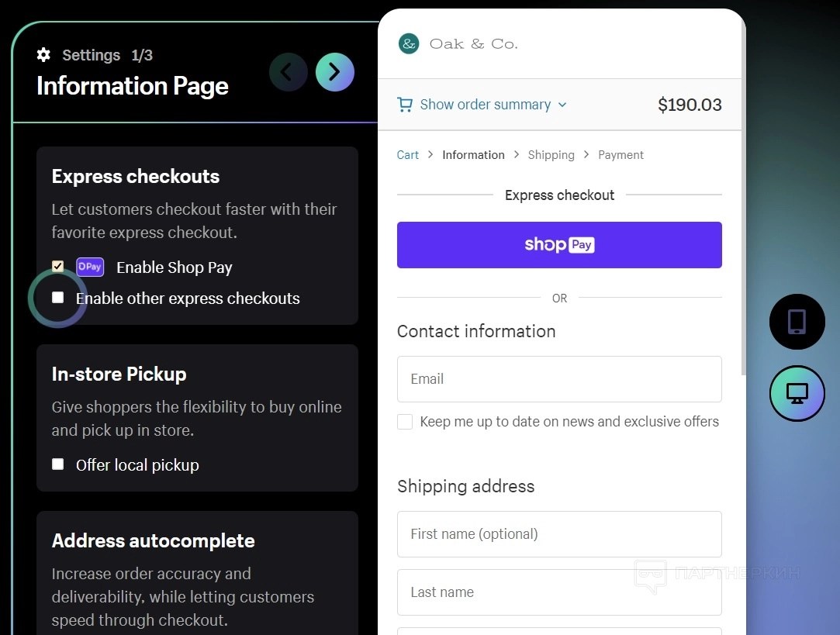
Task: Switch to desktop preview icon
Action: point(797,393)
